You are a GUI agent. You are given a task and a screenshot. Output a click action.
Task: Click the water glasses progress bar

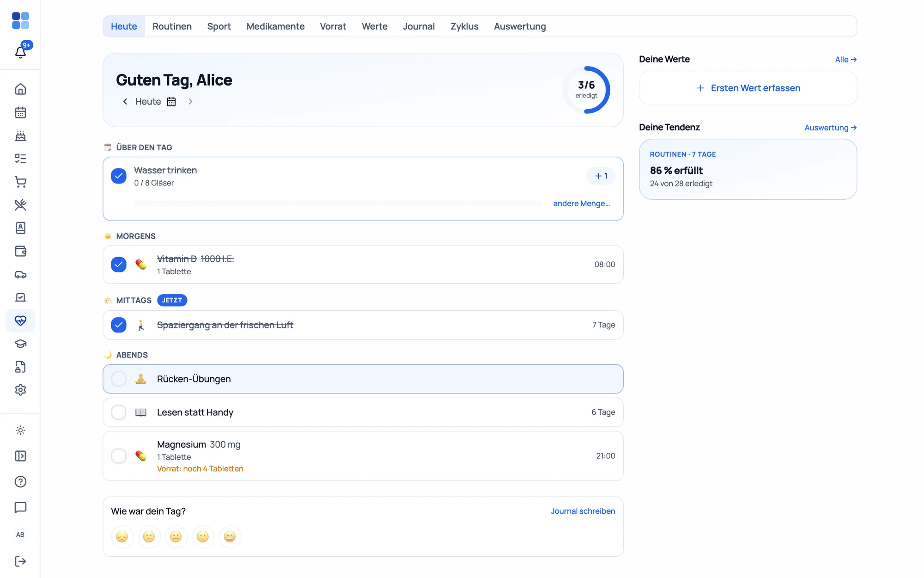point(338,203)
